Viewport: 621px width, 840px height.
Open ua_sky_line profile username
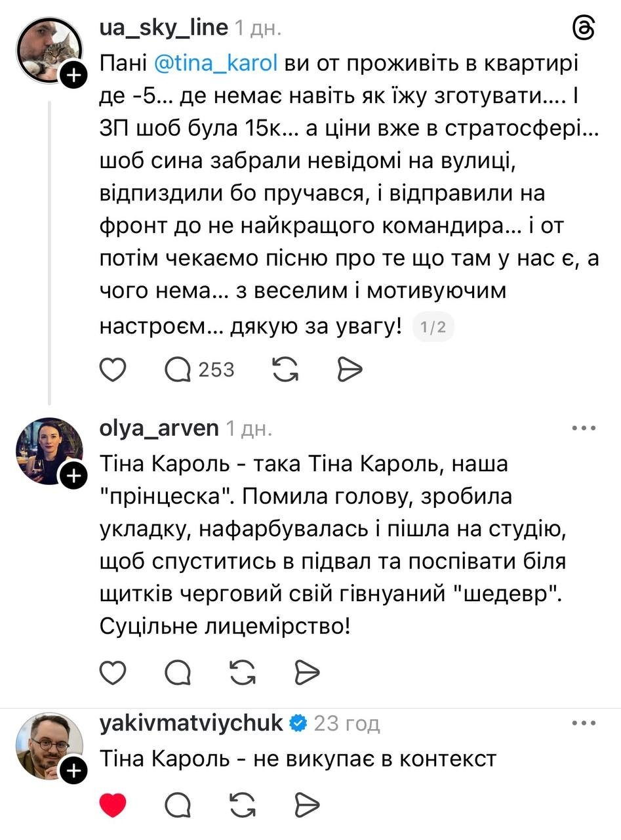point(163,28)
